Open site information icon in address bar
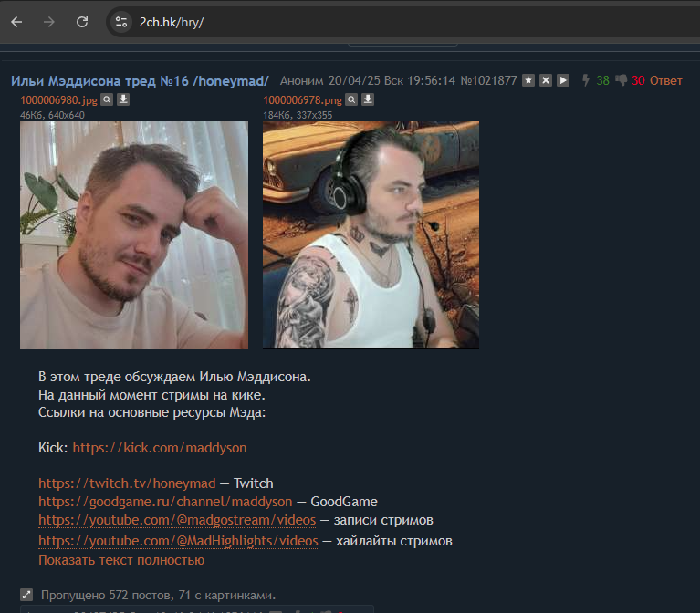The width and height of the screenshot is (700, 613). (121, 22)
